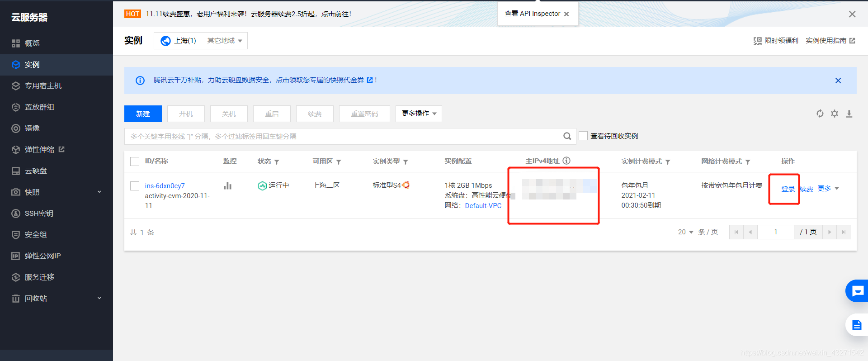Image resolution: width=868 pixels, height=361 pixels.
Task: Open the blue chat support bubble
Action: 857,291
